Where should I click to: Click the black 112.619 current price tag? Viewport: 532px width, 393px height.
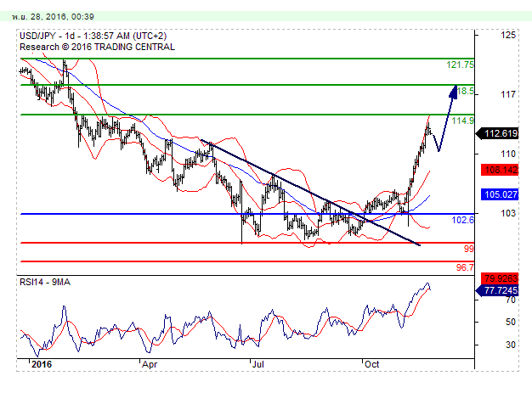pyautogui.click(x=501, y=133)
